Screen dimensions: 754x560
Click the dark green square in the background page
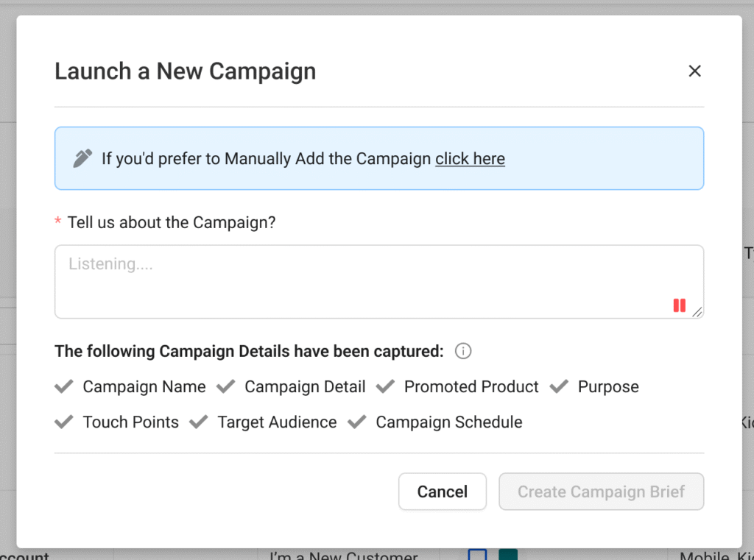(x=508, y=555)
